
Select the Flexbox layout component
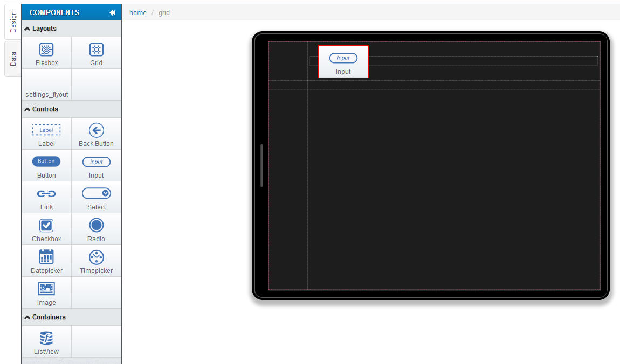click(x=46, y=53)
